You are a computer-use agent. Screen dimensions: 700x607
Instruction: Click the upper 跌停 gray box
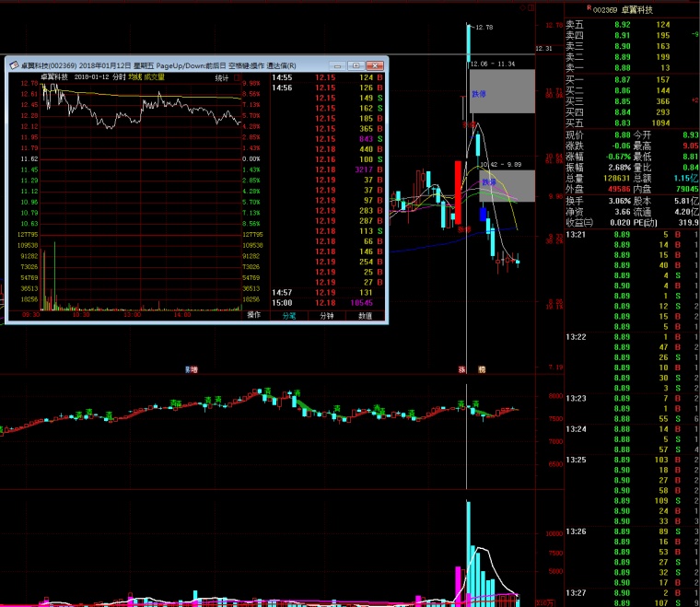[x=502, y=91]
